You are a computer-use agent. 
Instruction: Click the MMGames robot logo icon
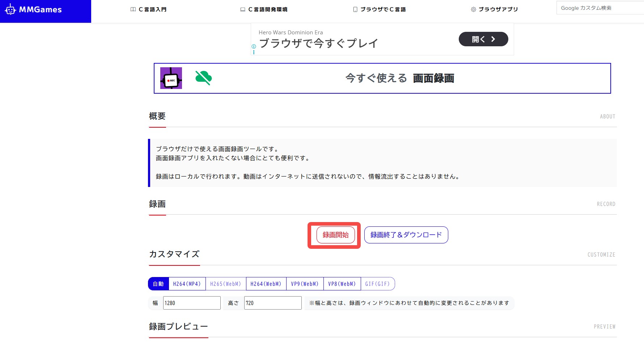10,10
